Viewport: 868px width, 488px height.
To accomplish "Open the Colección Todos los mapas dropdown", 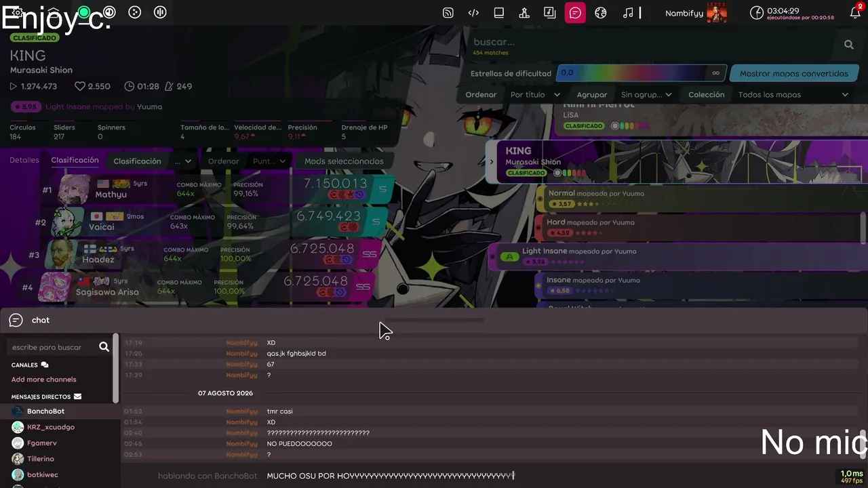I will coord(793,95).
